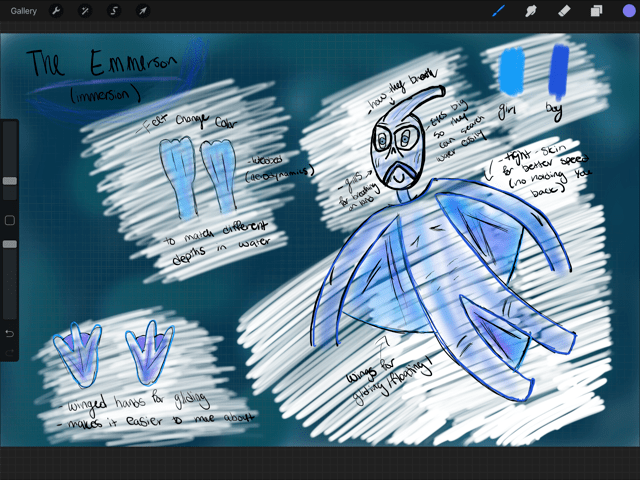This screenshot has width=640, height=480.
Task: Activate the Selection tool
Action: coord(114,11)
